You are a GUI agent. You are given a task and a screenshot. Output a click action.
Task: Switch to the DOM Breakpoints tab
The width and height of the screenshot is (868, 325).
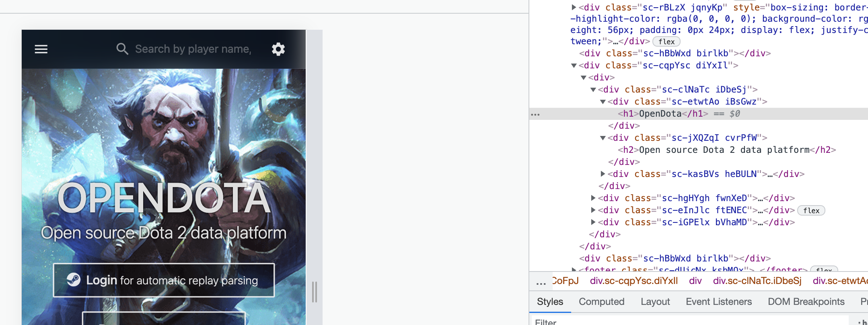point(806,302)
